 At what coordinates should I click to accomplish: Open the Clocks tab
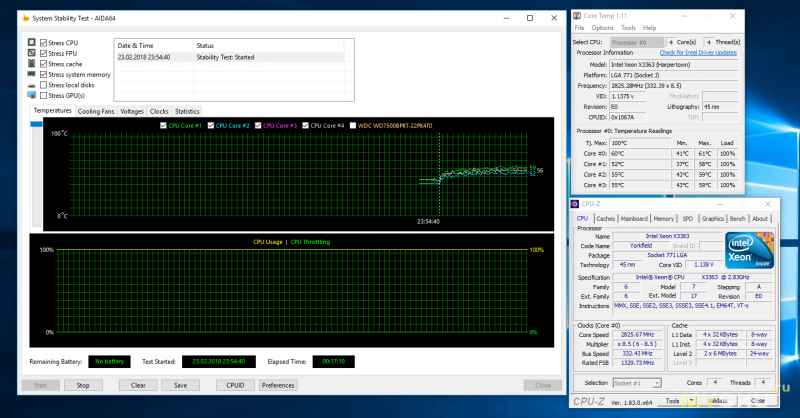coord(159,111)
